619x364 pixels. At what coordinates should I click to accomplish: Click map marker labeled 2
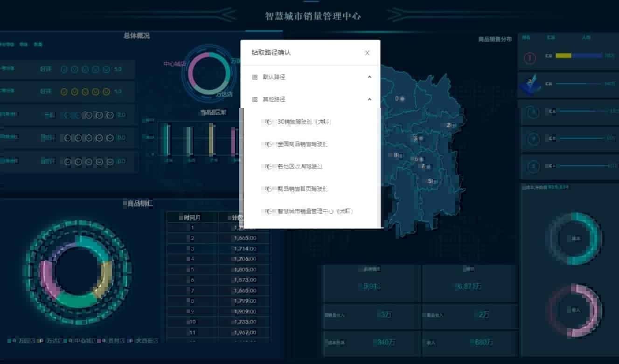click(451, 125)
